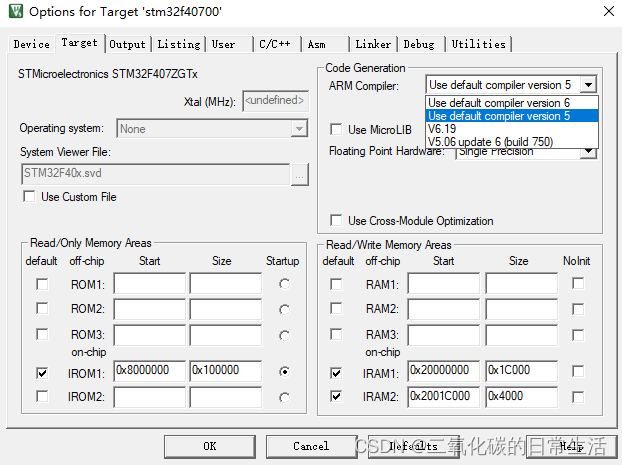Close the Options for Target dialog
622x465 pixels.
pyautogui.click(x=609, y=11)
